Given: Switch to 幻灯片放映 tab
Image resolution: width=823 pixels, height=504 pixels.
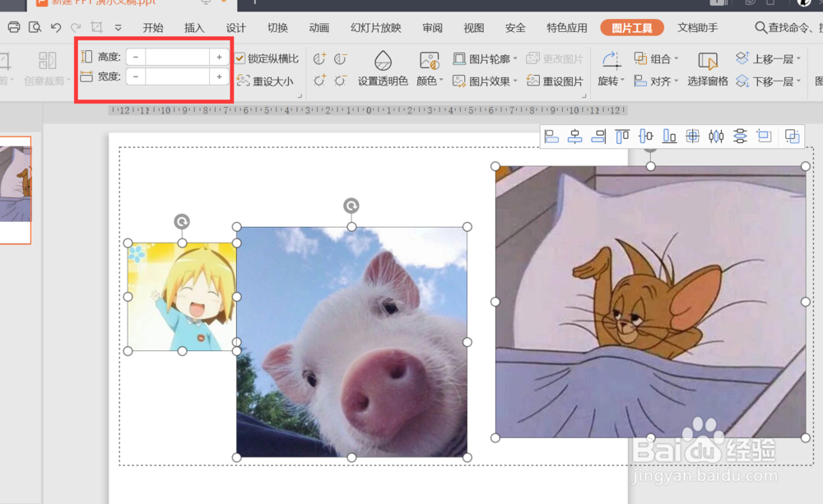Looking at the screenshot, I should (x=376, y=28).
